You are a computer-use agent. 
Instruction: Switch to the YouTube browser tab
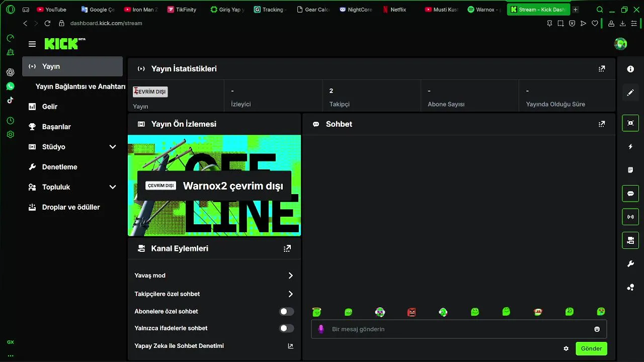click(x=52, y=10)
